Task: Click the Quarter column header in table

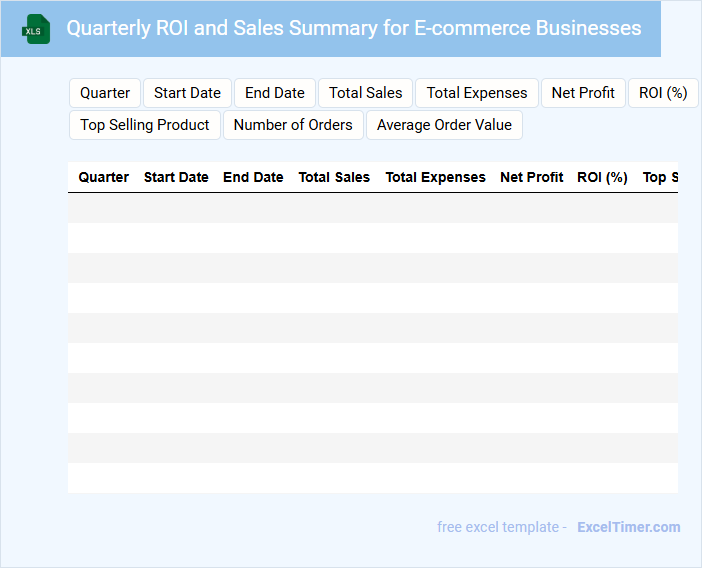Action: pos(104,177)
